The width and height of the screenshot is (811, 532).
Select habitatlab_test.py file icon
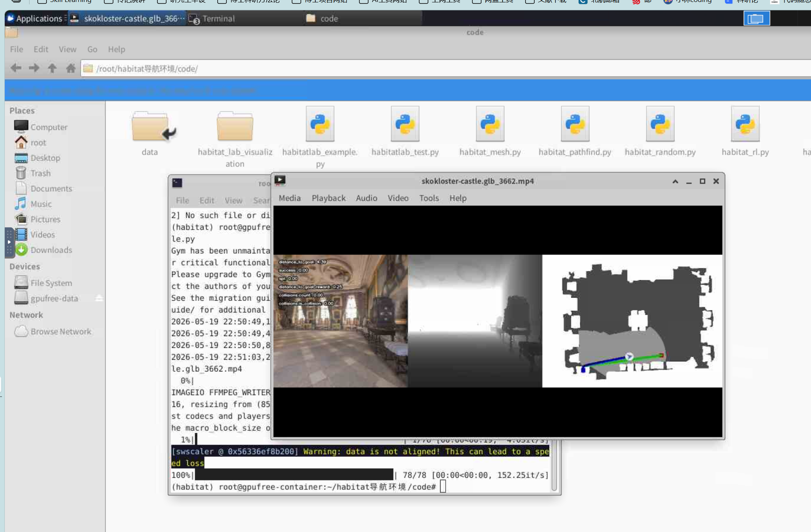pyautogui.click(x=405, y=124)
